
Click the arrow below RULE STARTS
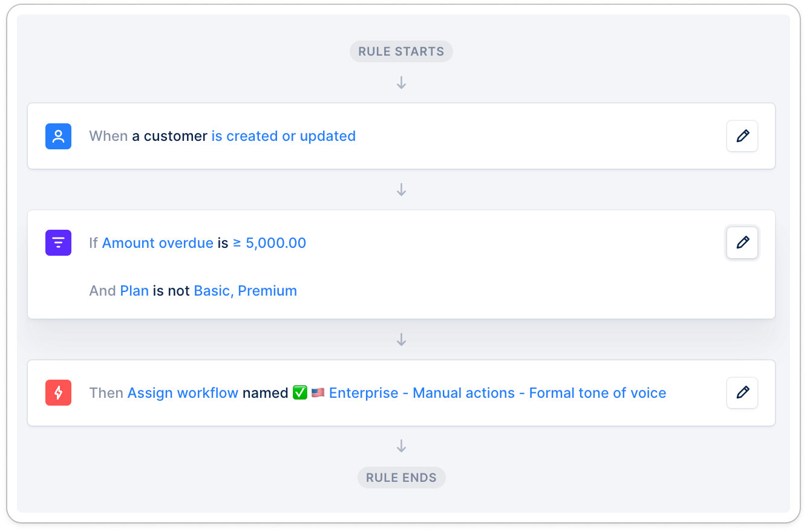point(401,83)
